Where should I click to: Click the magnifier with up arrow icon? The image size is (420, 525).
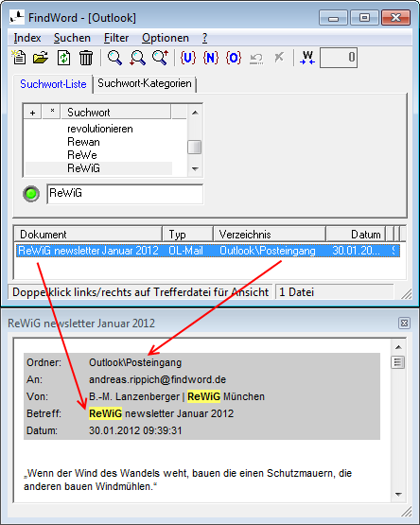pos(160,58)
